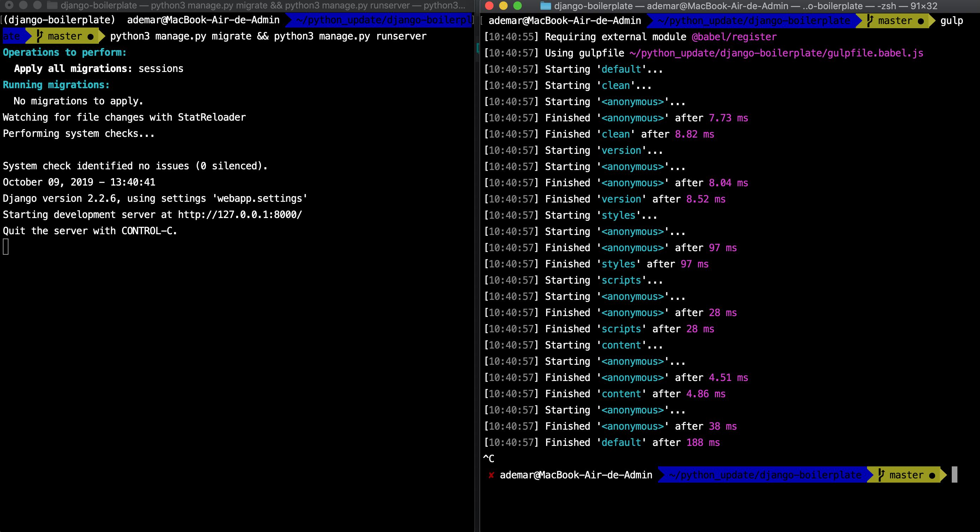The height and width of the screenshot is (532, 980).
Task: Click the cursor block in left terminal
Action: click(x=6, y=247)
